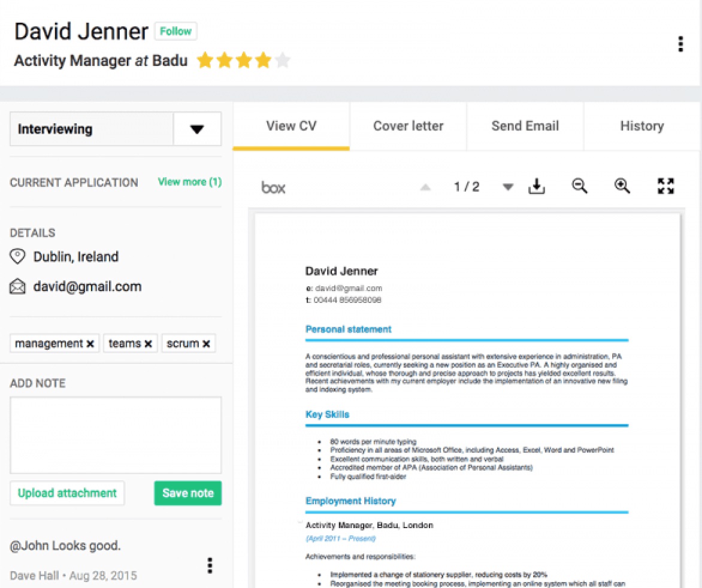Remove the teams tag

(148, 344)
